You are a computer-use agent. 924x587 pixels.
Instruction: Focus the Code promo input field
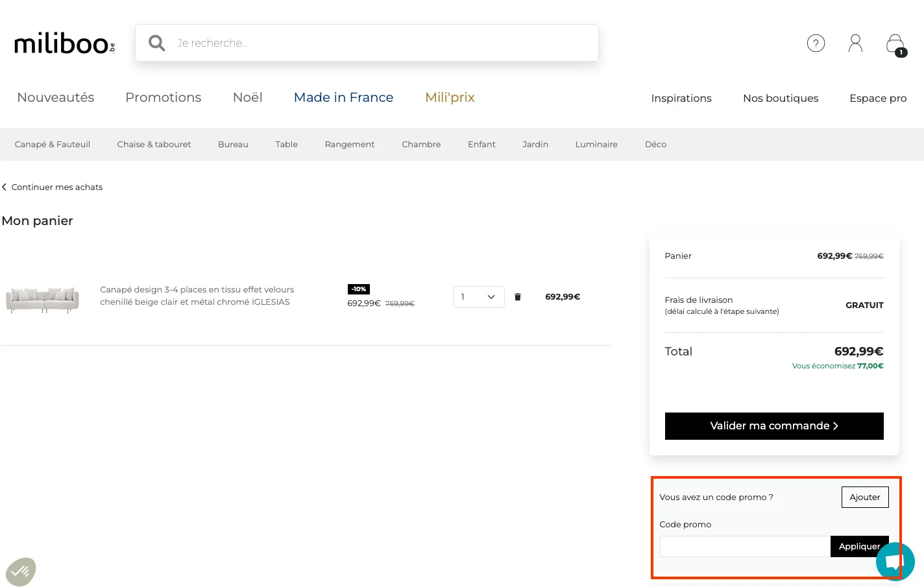pos(744,547)
